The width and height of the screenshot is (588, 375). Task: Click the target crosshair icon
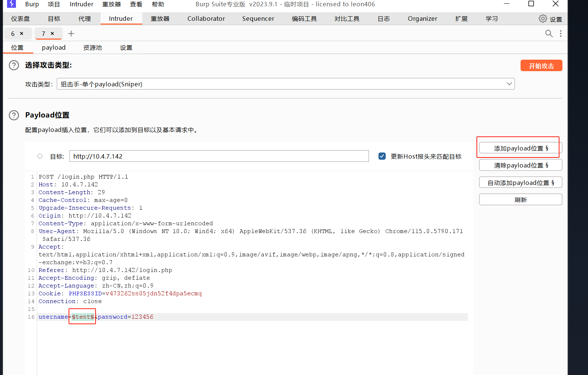coord(40,156)
